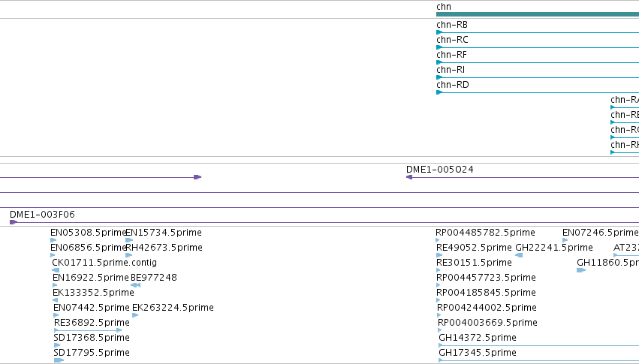Image resolution: width=639 pixels, height=364 pixels.
Task: Click the purple right-pointing arrowhead ending the upper-left clone line
Action: click(x=197, y=177)
